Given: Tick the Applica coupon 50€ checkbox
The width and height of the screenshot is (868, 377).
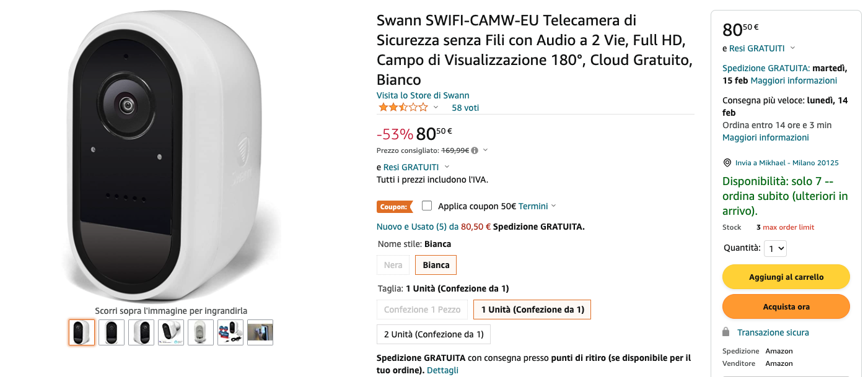Looking at the screenshot, I should pos(426,206).
